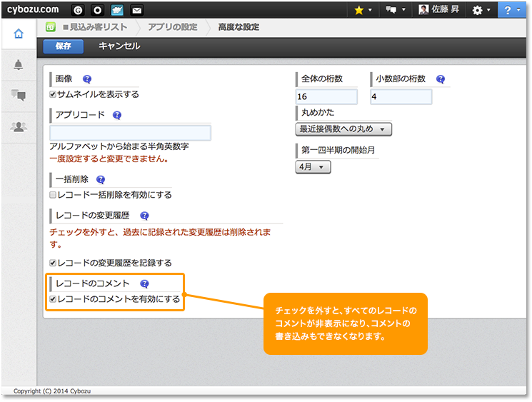532x402 pixels.
Task: Open the 最近接偶数への丸め rounding dropdown
Action: 343,129
